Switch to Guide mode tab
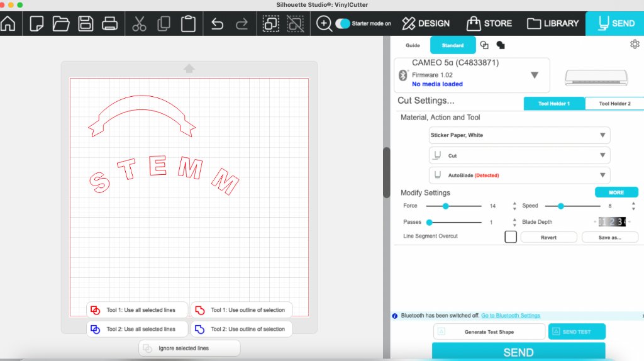644x361 pixels. [x=413, y=45]
